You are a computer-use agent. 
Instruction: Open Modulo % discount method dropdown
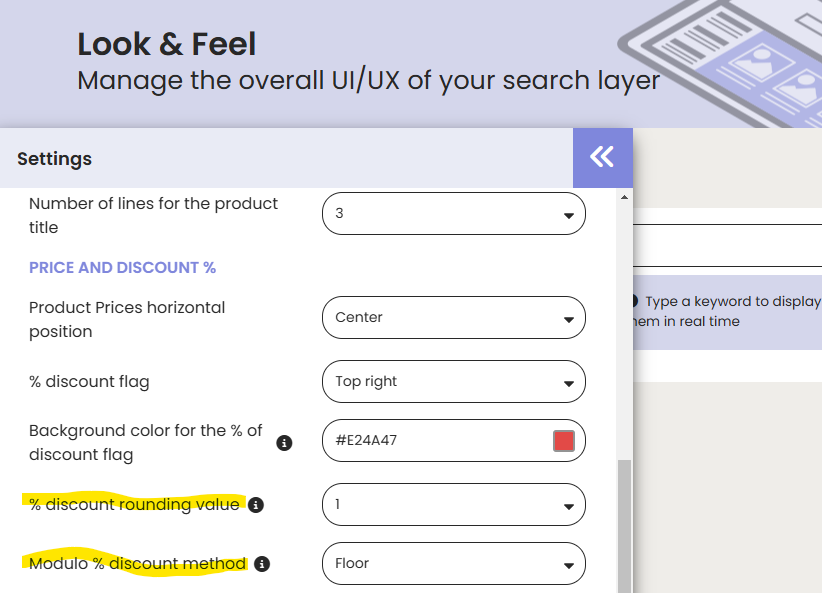(x=453, y=564)
